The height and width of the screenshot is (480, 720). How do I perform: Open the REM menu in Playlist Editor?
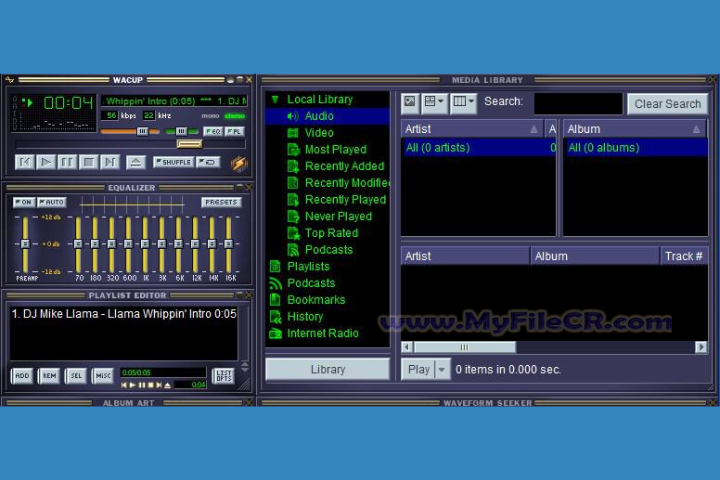click(49, 376)
